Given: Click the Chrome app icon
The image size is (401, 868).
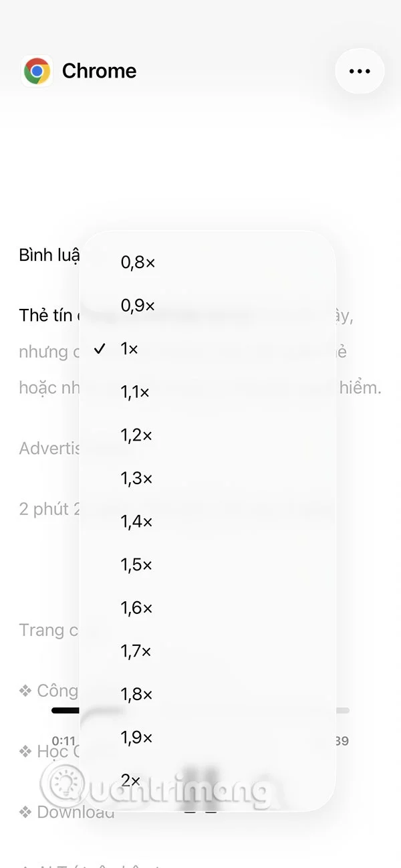Looking at the screenshot, I should [38, 70].
